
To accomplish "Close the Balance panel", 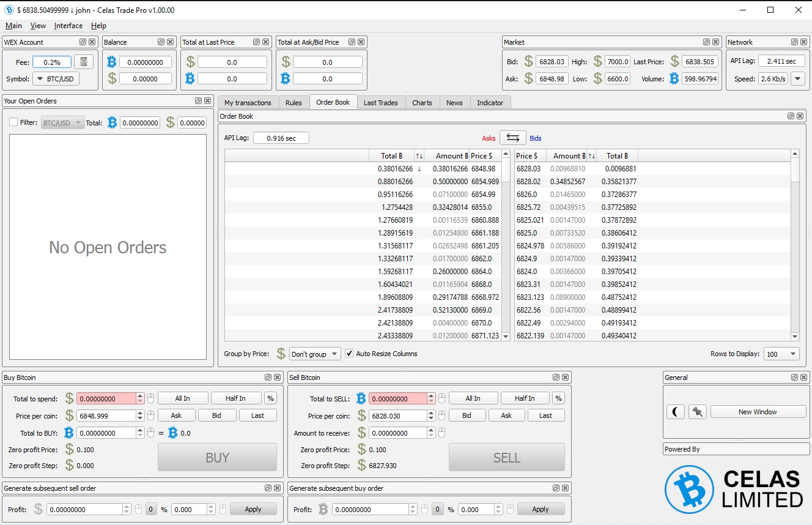I will coord(170,42).
